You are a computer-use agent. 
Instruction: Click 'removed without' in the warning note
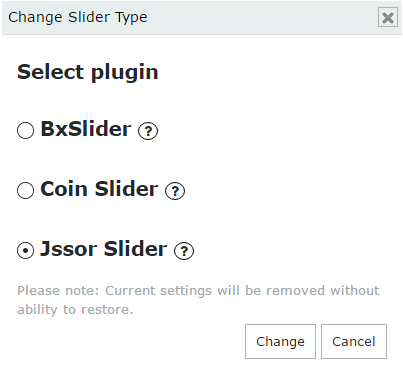click(322, 291)
